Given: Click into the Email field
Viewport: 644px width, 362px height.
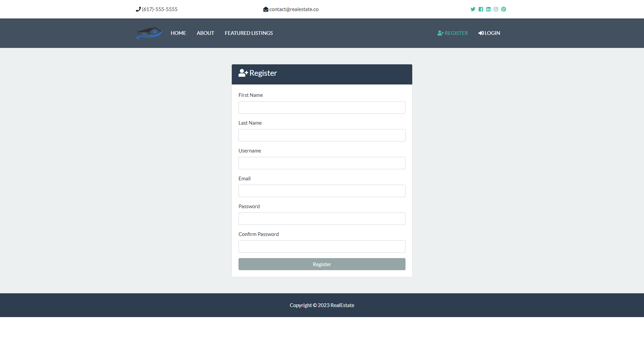Looking at the screenshot, I should [322, 191].
